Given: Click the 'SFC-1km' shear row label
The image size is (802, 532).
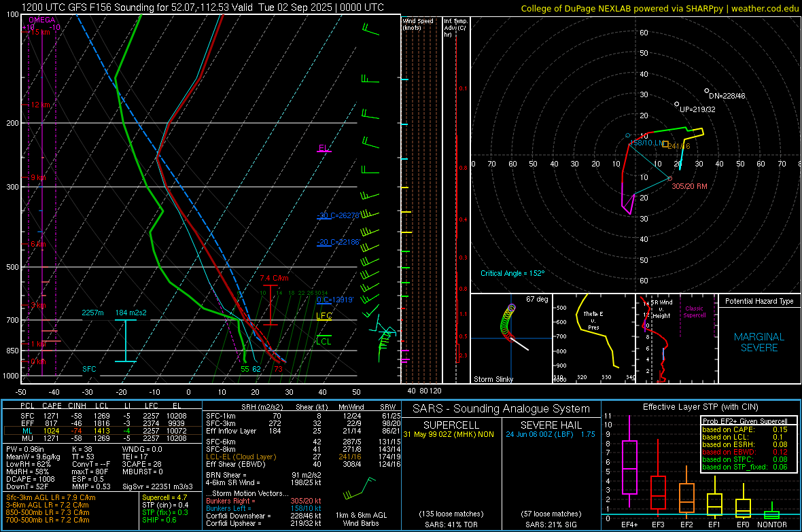Looking at the screenshot, I should tap(221, 416).
